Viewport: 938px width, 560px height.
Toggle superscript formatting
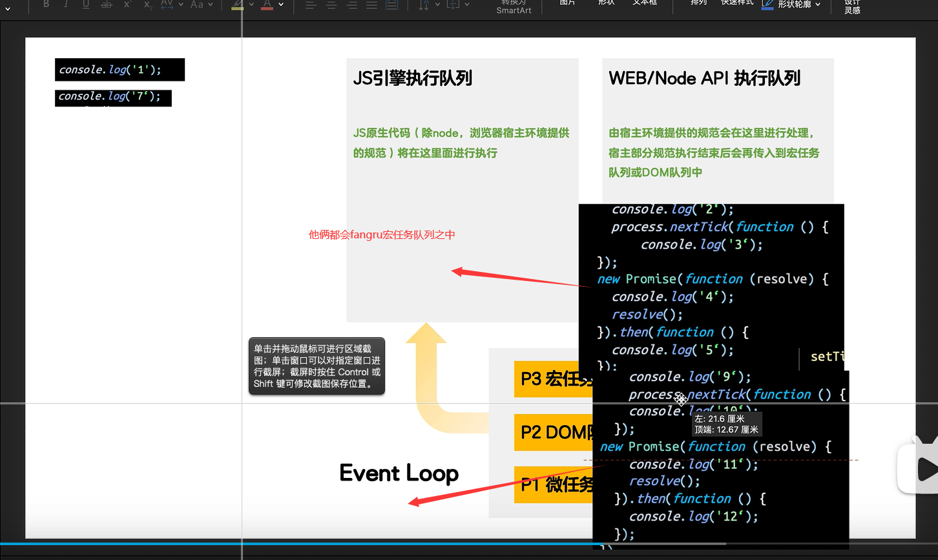[127, 4]
